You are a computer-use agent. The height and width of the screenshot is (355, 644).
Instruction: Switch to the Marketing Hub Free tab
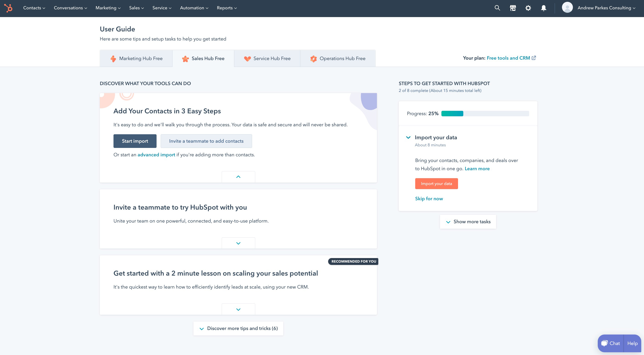click(136, 58)
